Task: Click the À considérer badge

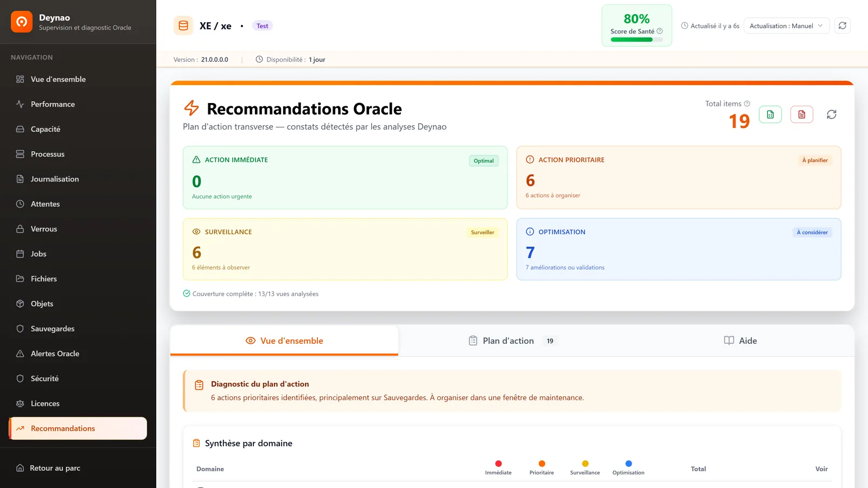Action: coord(812,233)
